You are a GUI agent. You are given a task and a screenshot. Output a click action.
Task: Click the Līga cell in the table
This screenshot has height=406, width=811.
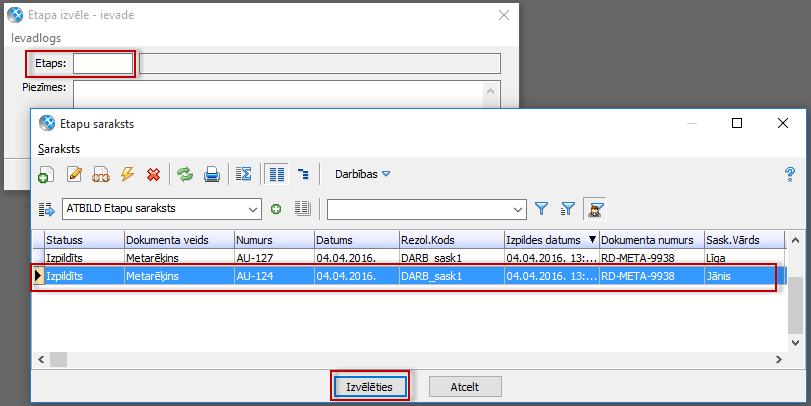pyautogui.click(x=744, y=258)
